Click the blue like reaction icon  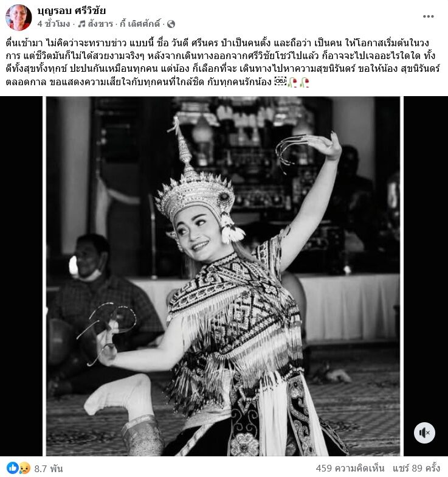12,467
